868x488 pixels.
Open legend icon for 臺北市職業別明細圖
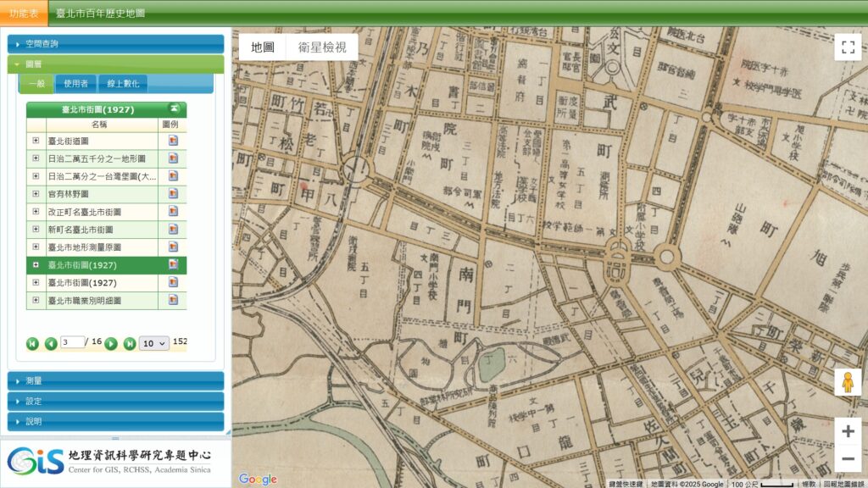click(173, 300)
